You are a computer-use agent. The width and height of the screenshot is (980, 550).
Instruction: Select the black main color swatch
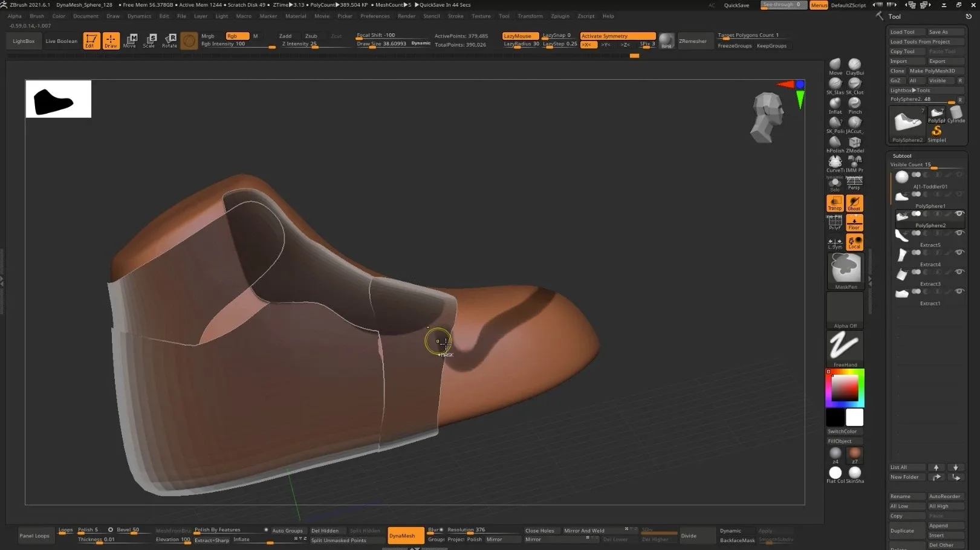pos(835,417)
